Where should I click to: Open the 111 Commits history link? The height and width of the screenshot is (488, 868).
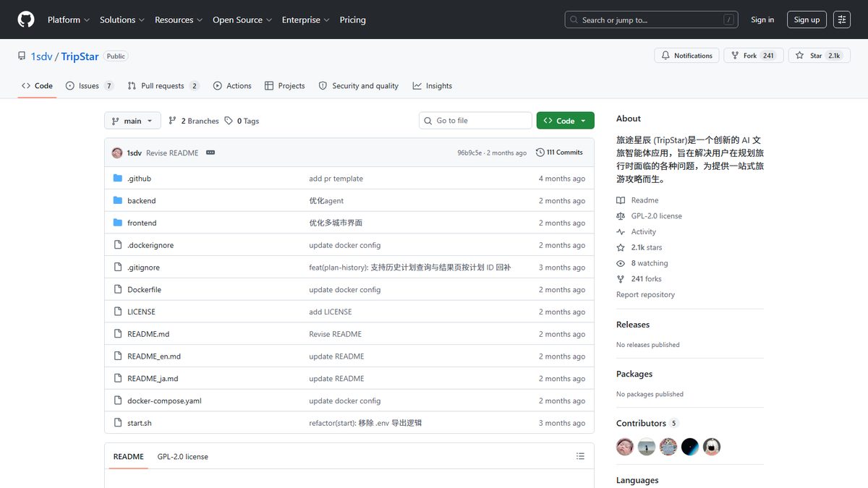tap(559, 153)
